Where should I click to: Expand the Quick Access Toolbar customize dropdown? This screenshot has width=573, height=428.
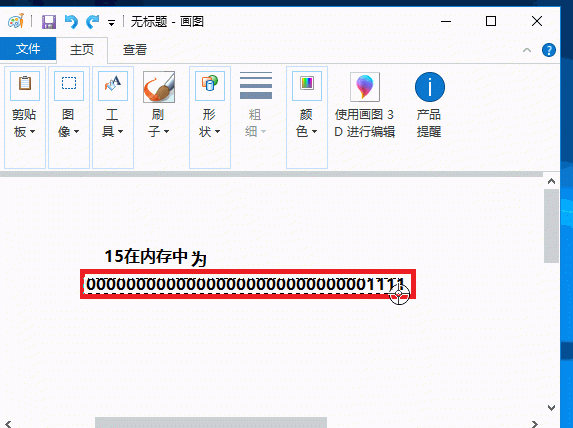(x=111, y=23)
